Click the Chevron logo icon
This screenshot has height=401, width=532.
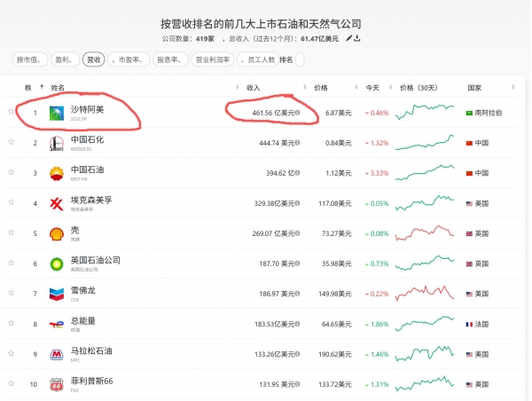pyautogui.click(x=55, y=294)
